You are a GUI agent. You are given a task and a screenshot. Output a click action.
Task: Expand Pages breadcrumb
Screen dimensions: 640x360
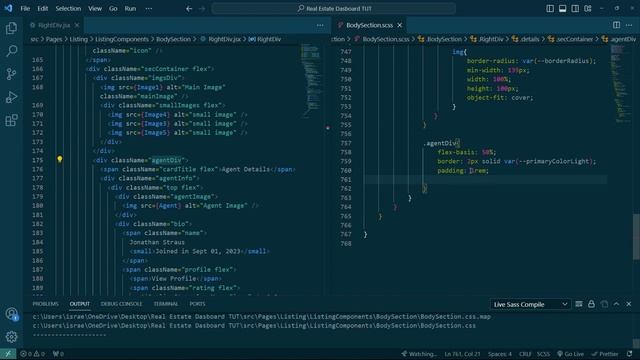(x=54, y=39)
